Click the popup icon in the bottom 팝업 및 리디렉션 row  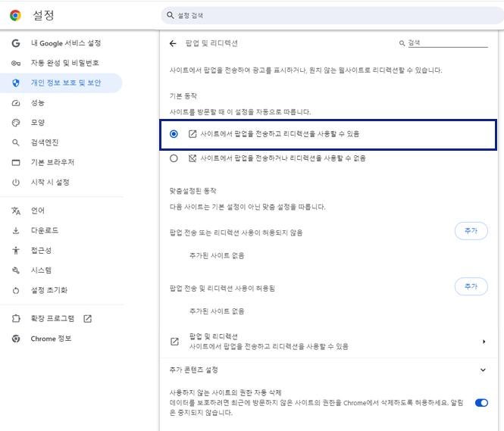pos(174,342)
